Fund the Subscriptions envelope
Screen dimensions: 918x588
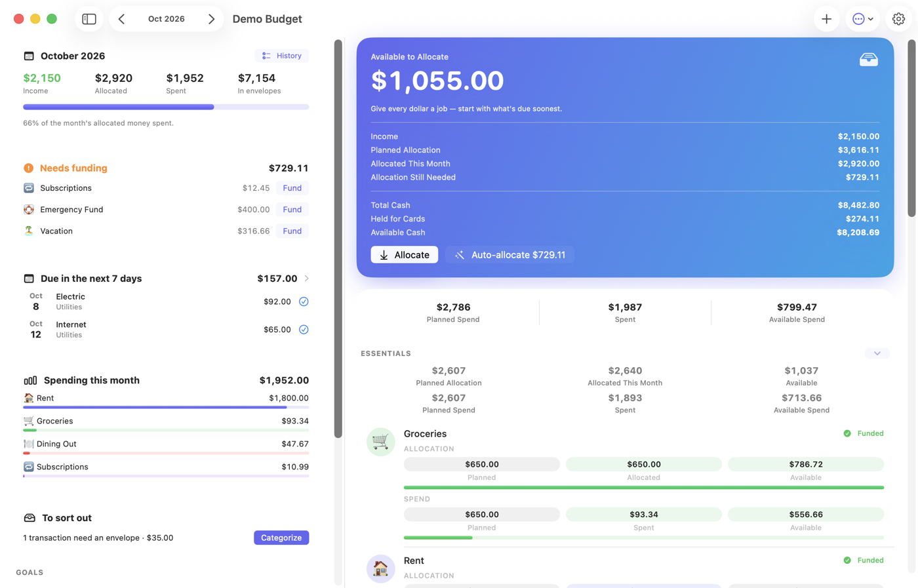292,188
